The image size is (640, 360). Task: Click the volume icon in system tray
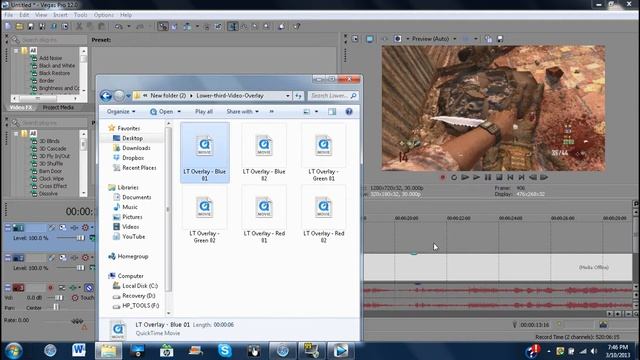click(x=594, y=351)
